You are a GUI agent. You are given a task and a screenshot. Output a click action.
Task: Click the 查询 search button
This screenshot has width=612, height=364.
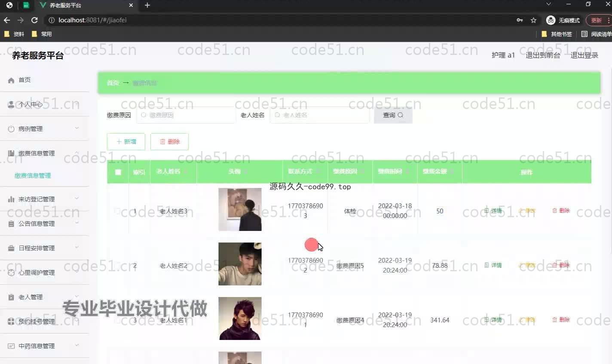coord(393,115)
